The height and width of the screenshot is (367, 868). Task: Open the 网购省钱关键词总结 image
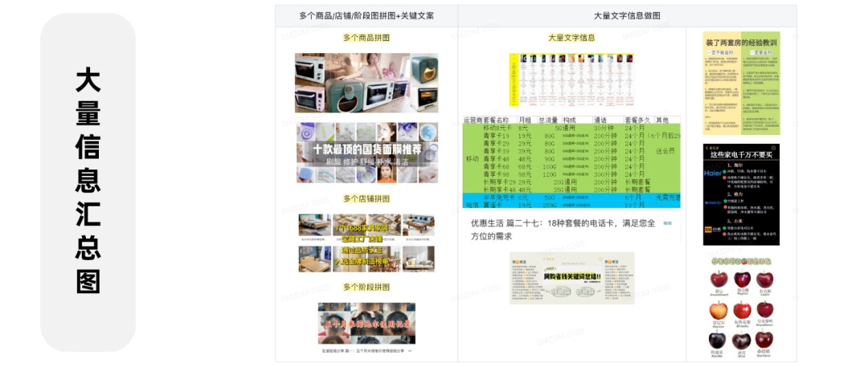pos(572,278)
